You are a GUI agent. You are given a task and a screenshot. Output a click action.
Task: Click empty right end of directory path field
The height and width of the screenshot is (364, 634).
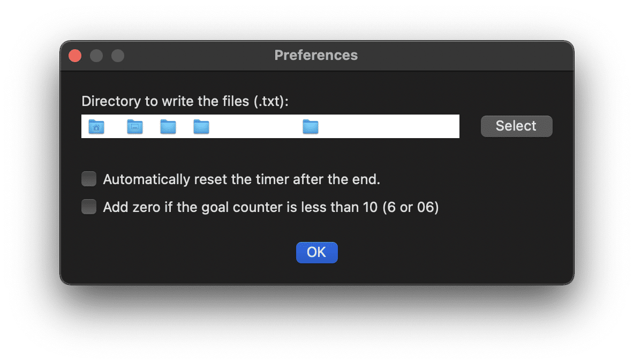407,127
